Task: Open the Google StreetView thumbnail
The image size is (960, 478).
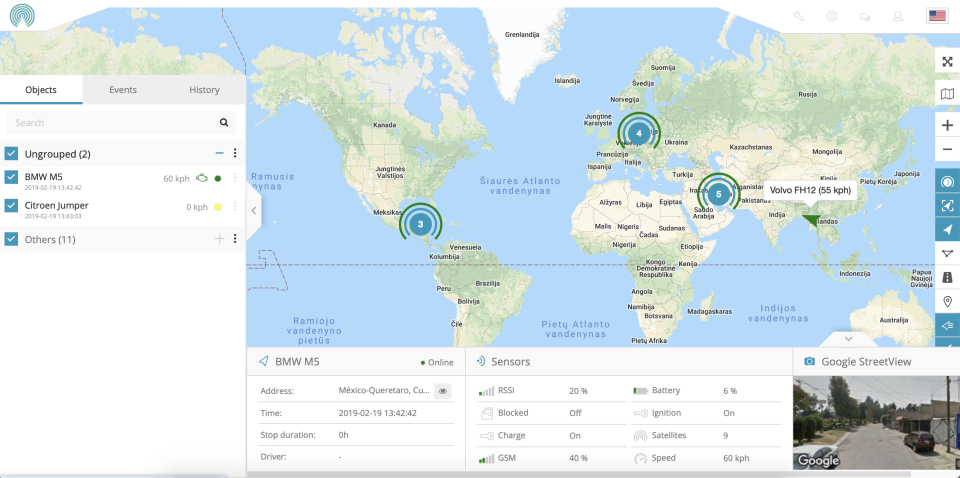Action: (876, 422)
